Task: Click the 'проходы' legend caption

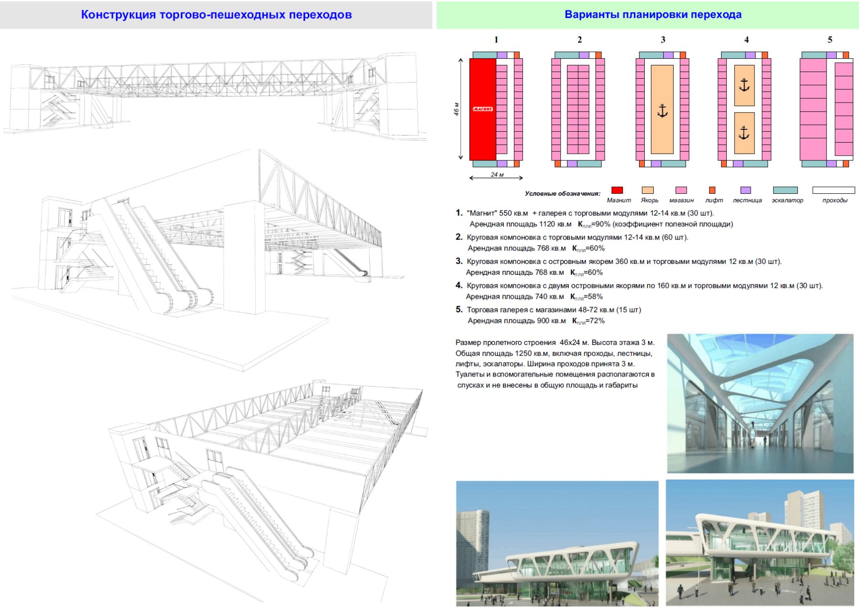Action: tap(835, 200)
